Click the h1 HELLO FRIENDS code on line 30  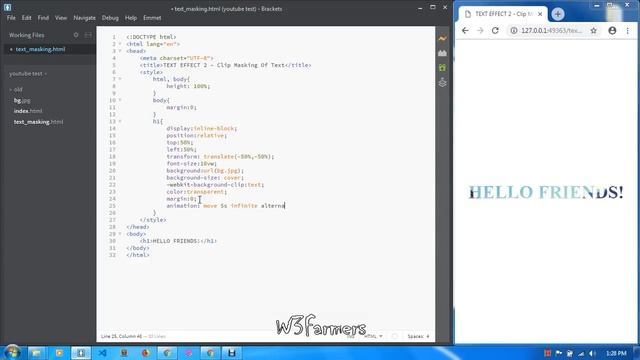click(178, 241)
